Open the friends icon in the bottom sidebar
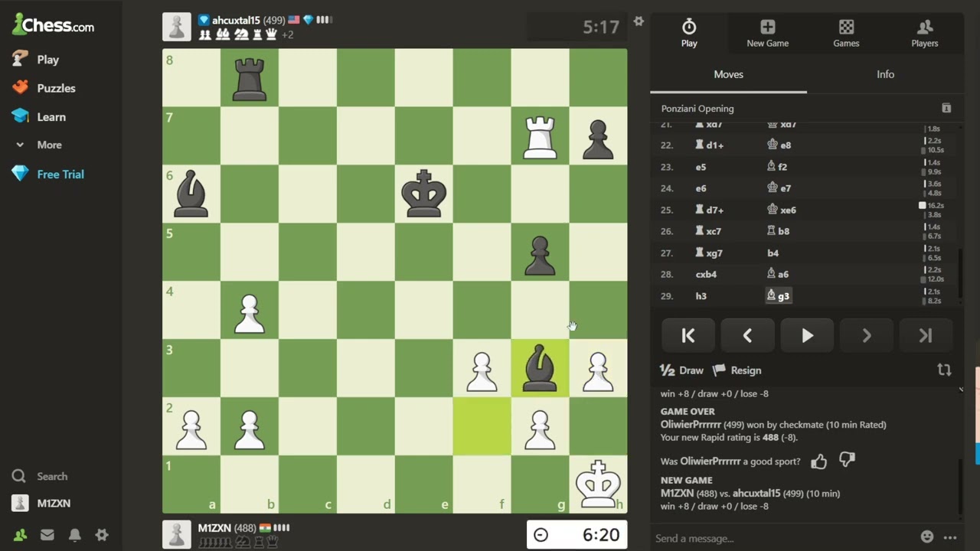980x551 pixels. [20, 535]
